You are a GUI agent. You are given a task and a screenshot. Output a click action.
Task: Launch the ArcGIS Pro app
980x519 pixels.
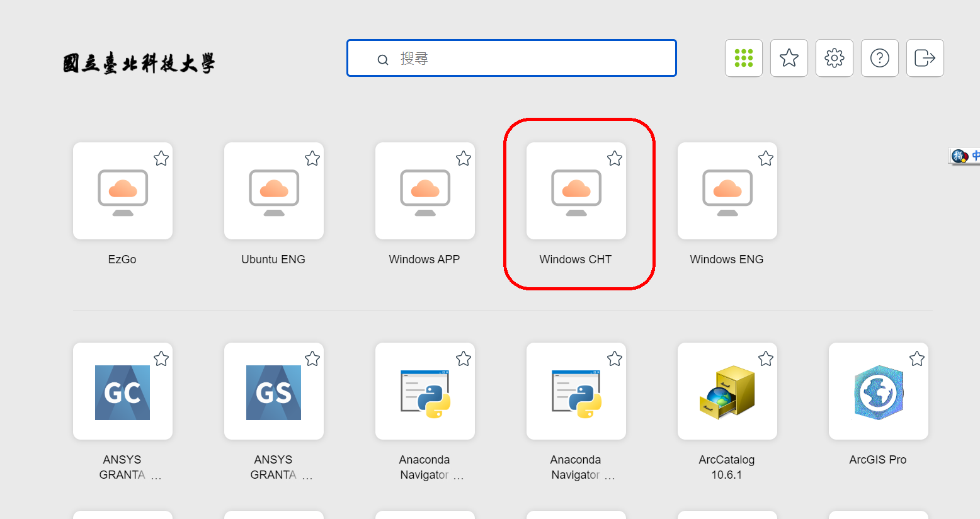[x=879, y=392]
